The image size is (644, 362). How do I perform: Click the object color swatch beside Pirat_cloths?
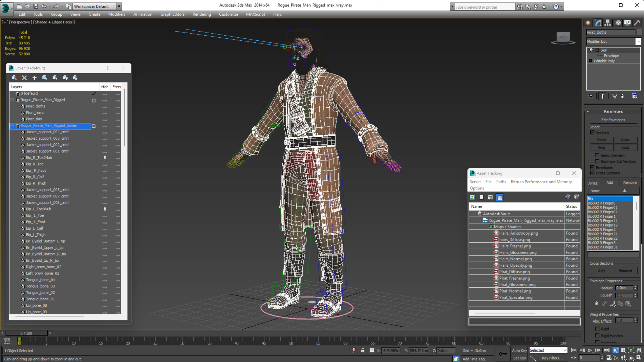click(x=639, y=32)
